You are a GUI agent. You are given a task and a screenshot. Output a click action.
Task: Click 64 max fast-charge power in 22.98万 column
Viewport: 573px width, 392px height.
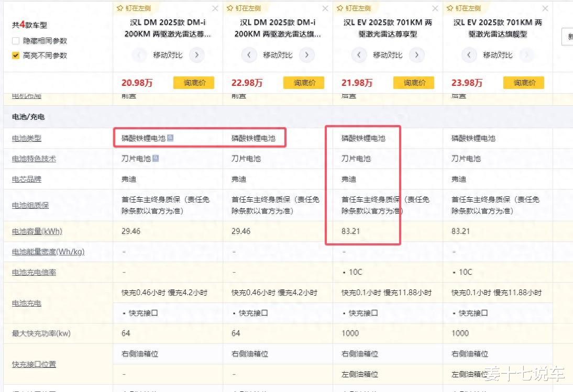coord(236,333)
